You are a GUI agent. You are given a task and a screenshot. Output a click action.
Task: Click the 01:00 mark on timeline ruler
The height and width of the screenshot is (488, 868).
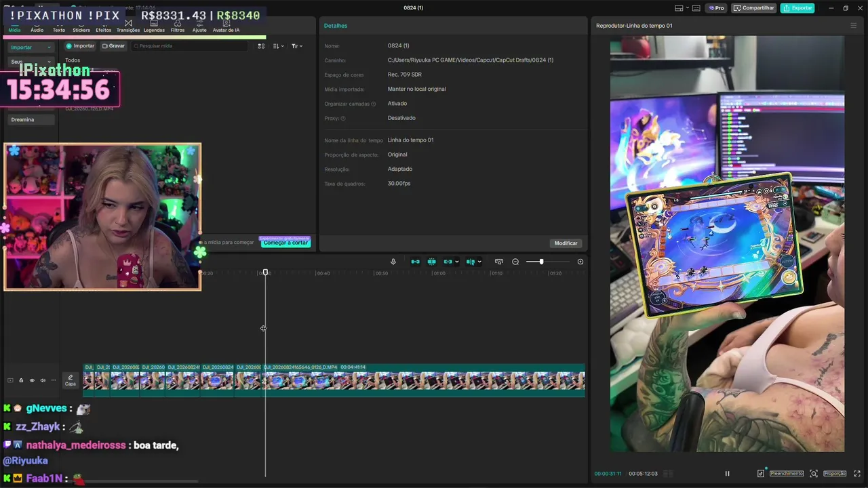click(x=439, y=273)
